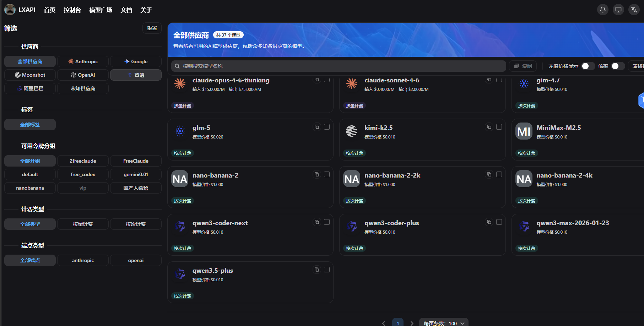This screenshot has height=326, width=644.
Task: Click the qwen3-coder-next logo icon
Action: pyautogui.click(x=180, y=227)
